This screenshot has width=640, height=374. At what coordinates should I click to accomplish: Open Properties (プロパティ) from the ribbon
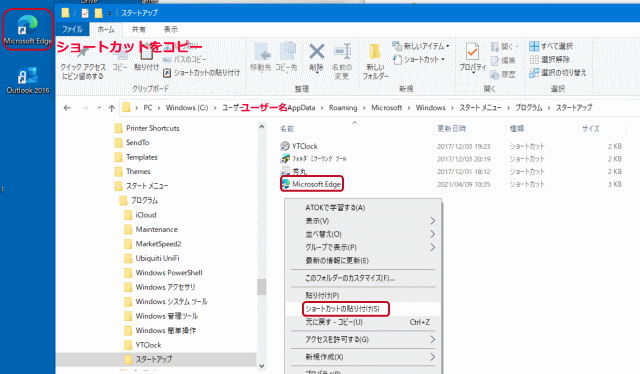click(x=473, y=57)
